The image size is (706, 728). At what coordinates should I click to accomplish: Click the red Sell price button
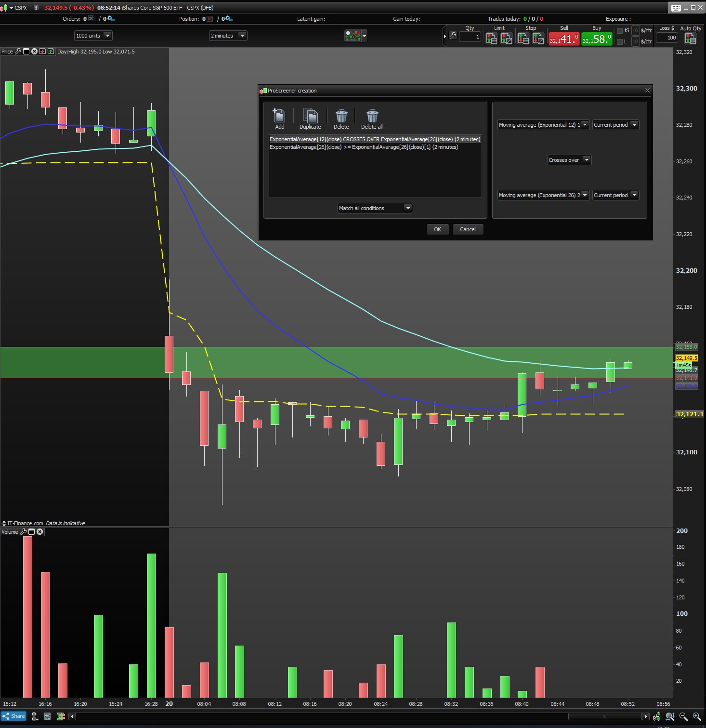coord(564,39)
